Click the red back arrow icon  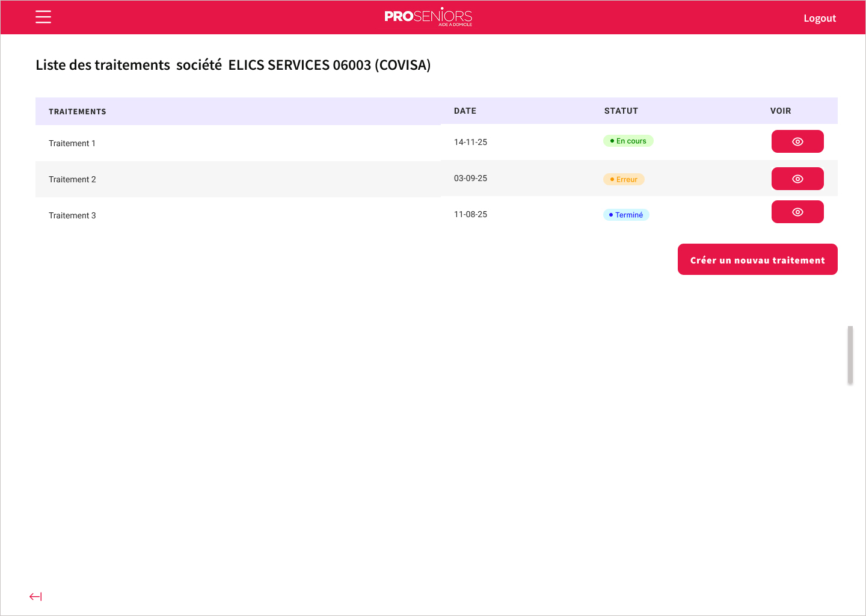pos(35,596)
